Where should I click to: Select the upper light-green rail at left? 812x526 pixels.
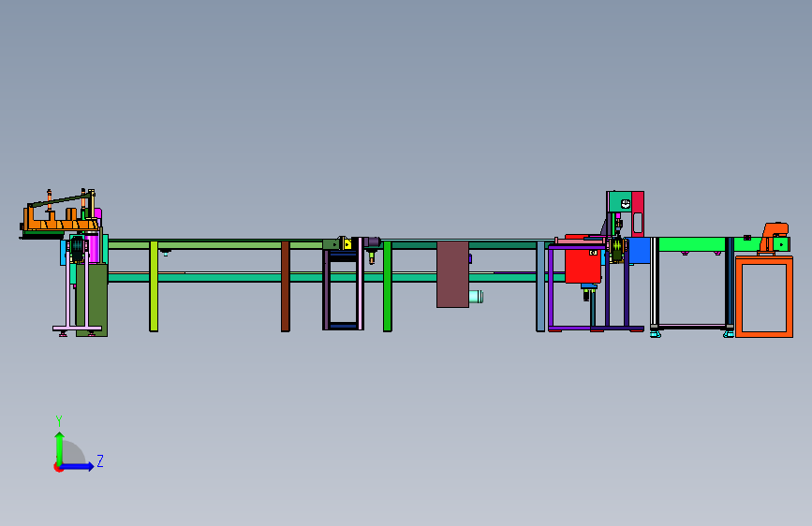pyautogui.click(x=214, y=245)
